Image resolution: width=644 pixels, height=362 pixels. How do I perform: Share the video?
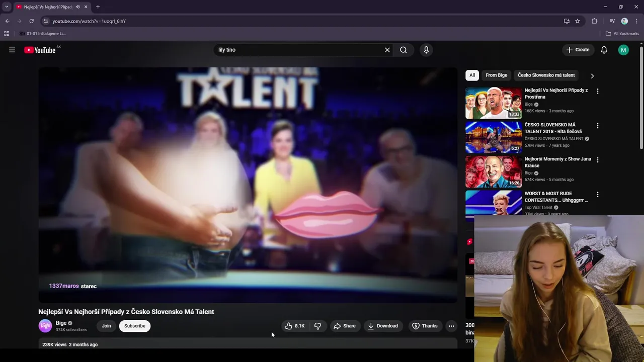coord(345,326)
